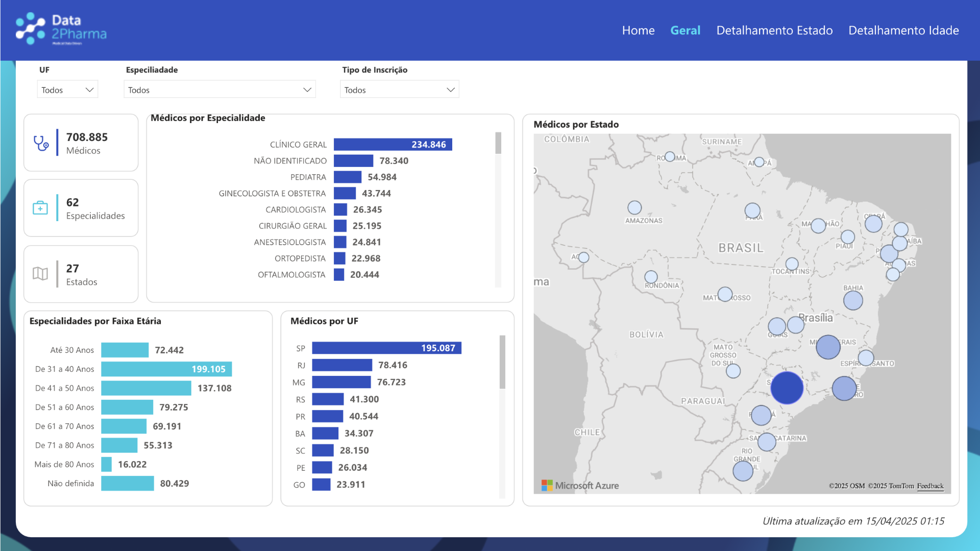Viewport: 980px width, 551px height.
Task: Click the stethoscope icon on Médicos card
Action: (x=41, y=143)
